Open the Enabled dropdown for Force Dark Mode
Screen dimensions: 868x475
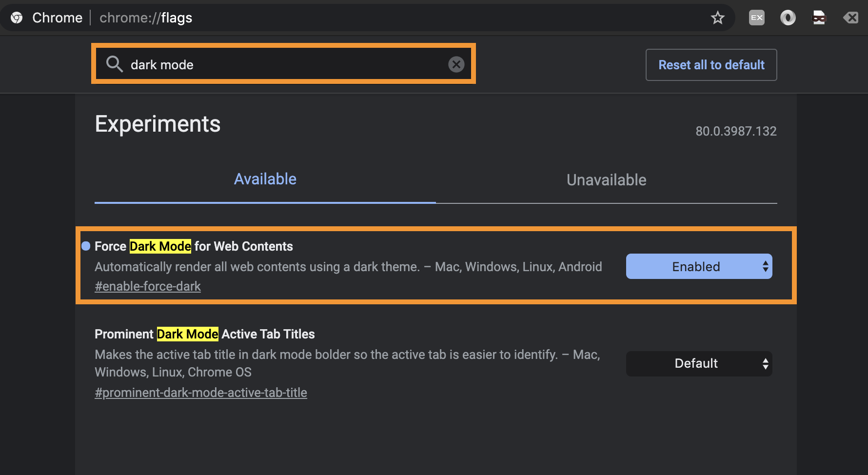pos(699,266)
